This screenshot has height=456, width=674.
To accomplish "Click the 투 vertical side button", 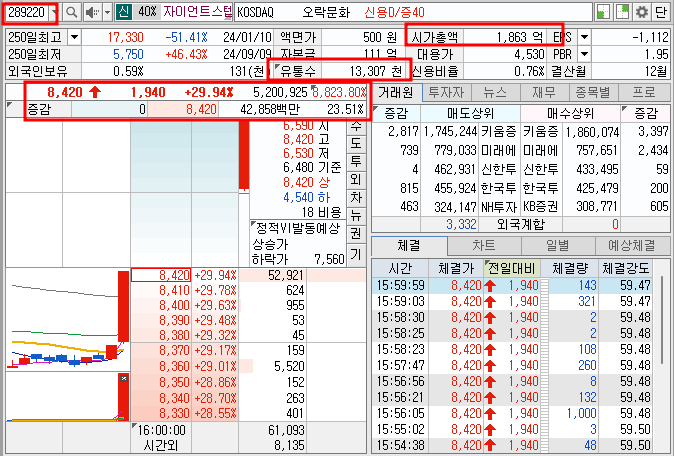I will [x=356, y=162].
